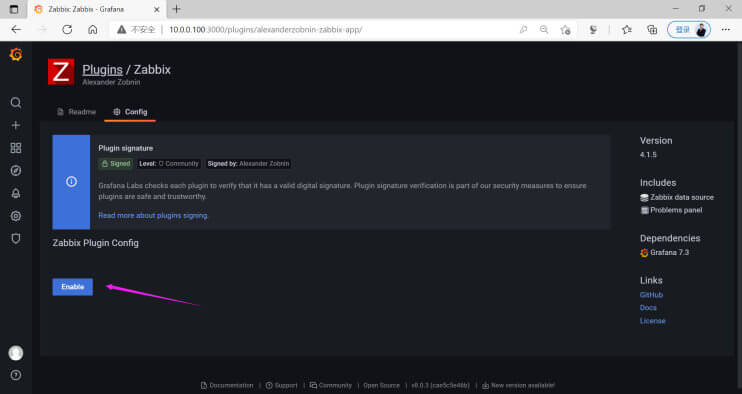Open the Search dashboards sidebar icon
The image size is (742, 394).
pos(16,103)
